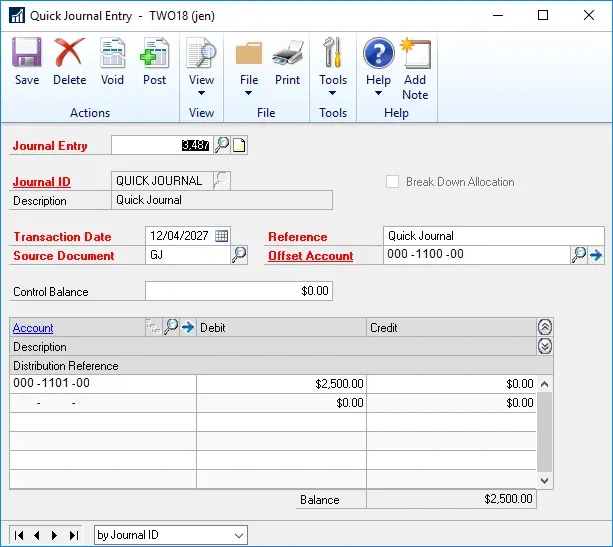
Task: Click the Save icon in Actions
Action: click(27, 62)
